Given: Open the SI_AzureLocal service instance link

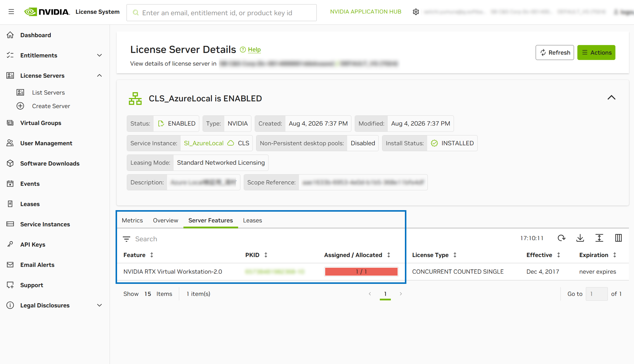Looking at the screenshot, I should [204, 143].
